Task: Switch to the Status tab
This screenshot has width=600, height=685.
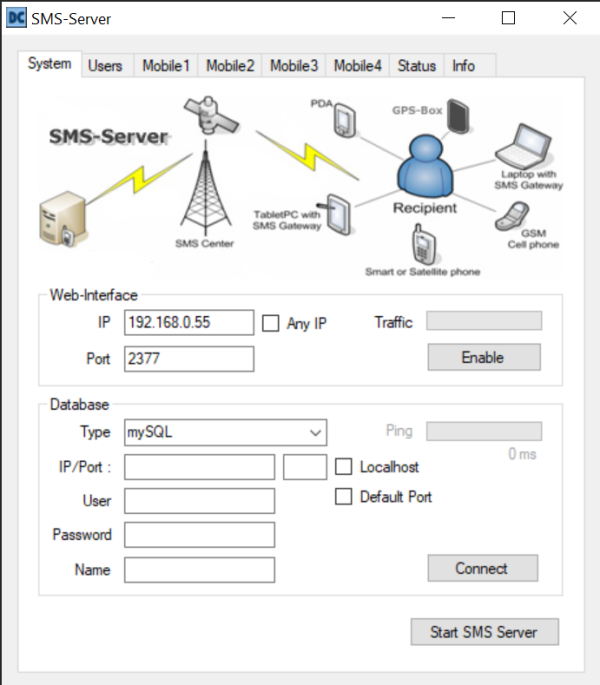Action: click(416, 66)
